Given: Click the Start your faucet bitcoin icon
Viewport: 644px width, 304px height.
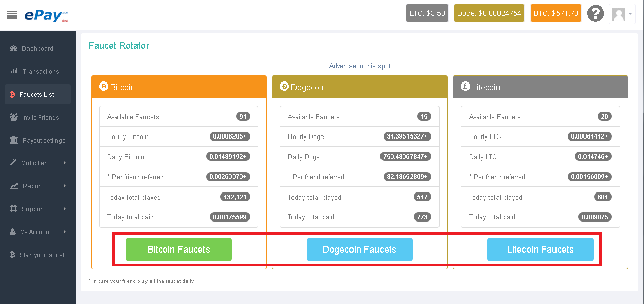Looking at the screenshot, I should pyautogui.click(x=12, y=255).
